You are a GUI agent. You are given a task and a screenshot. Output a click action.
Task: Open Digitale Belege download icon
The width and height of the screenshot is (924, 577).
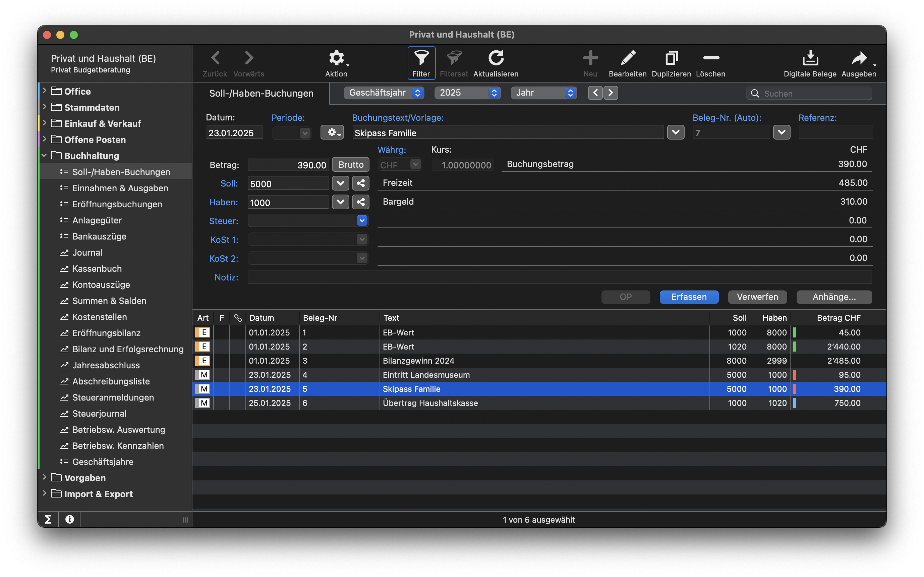810,58
